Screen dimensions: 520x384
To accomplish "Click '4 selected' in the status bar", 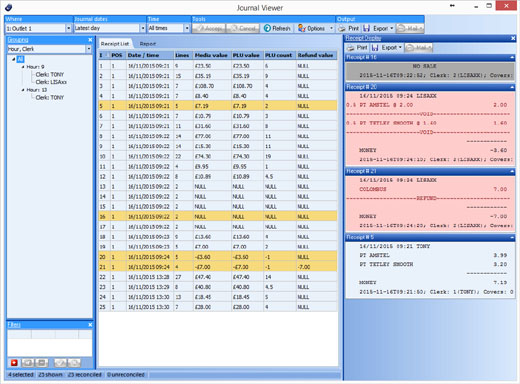I will (x=21, y=375).
